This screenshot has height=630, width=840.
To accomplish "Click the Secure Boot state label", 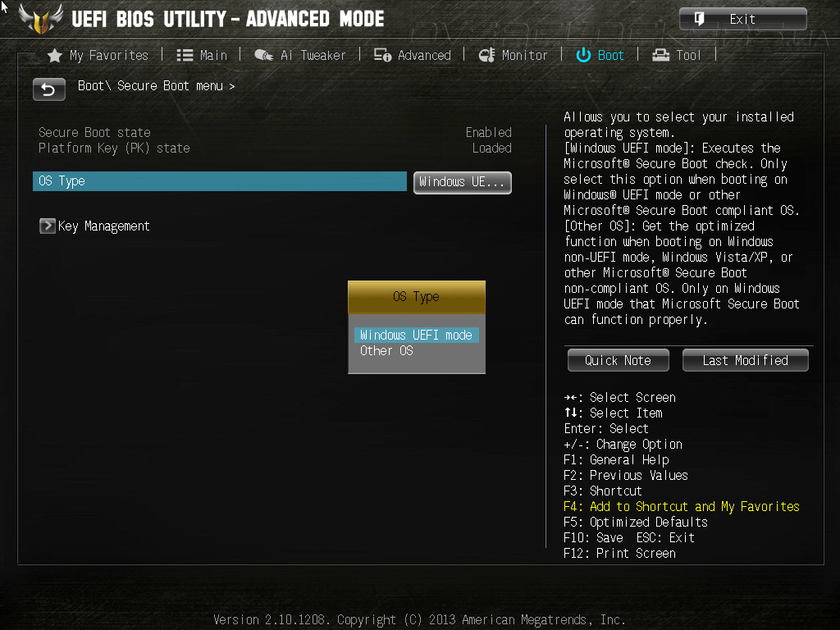I will 94,132.
